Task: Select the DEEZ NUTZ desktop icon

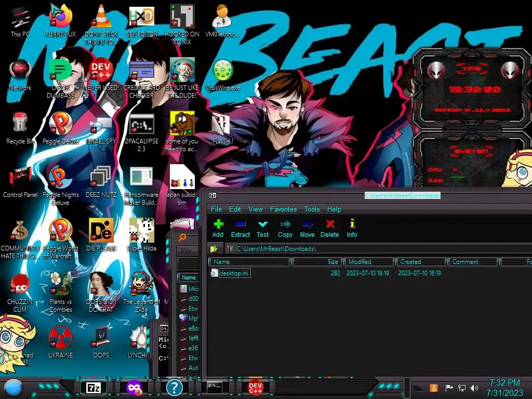Action: [101, 182]
